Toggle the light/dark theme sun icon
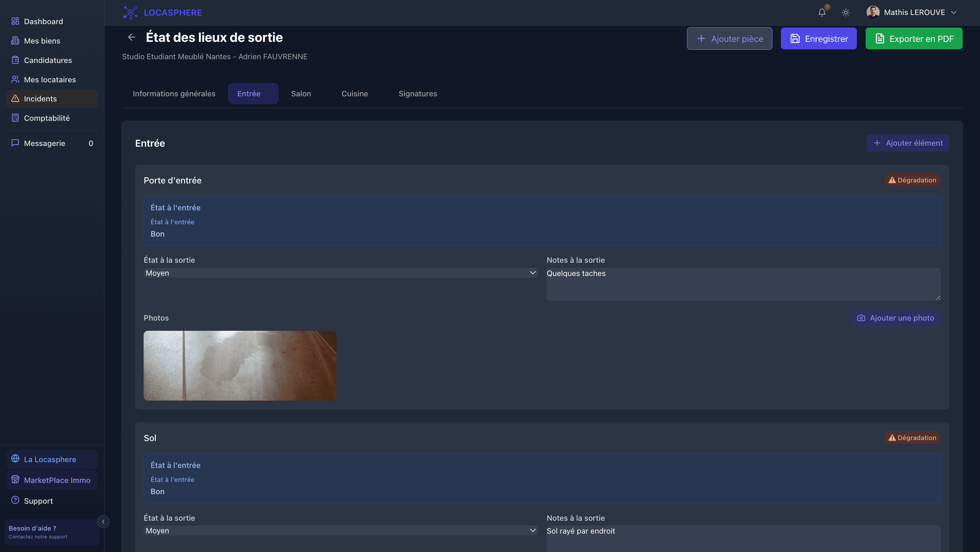The image size is (980, 552). pos(845,13)
